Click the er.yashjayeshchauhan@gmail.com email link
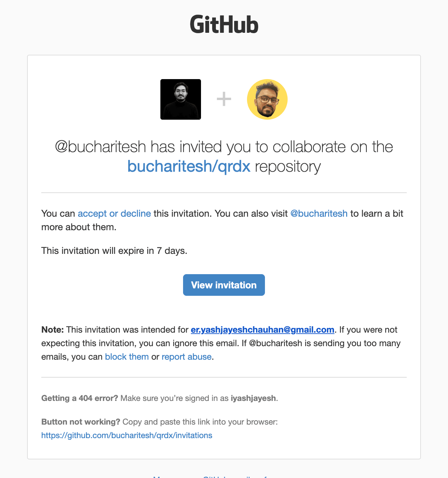448x478 pixels. (263, 330)
